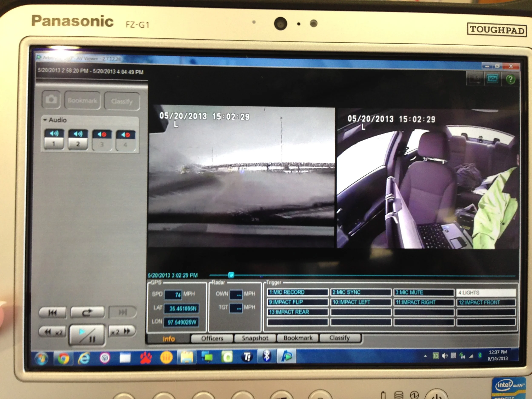This screenshot has width=532, height=399.
Task: Skip to the previous recording
Action: pos(53,312)
